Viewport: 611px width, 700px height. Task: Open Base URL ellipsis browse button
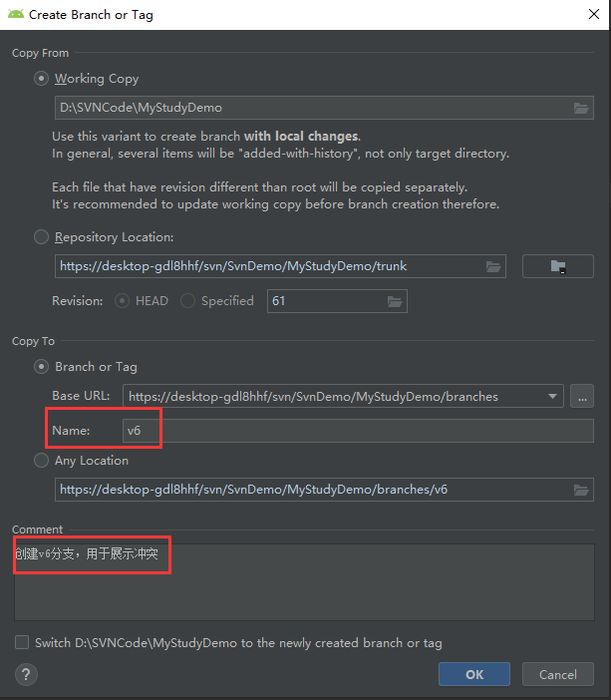[x=582, y=396]
